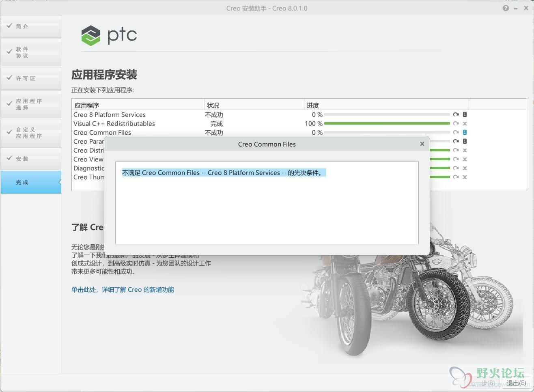Click the 状况 column header
This screenshot has height=392, width=534.
point(254,105)
